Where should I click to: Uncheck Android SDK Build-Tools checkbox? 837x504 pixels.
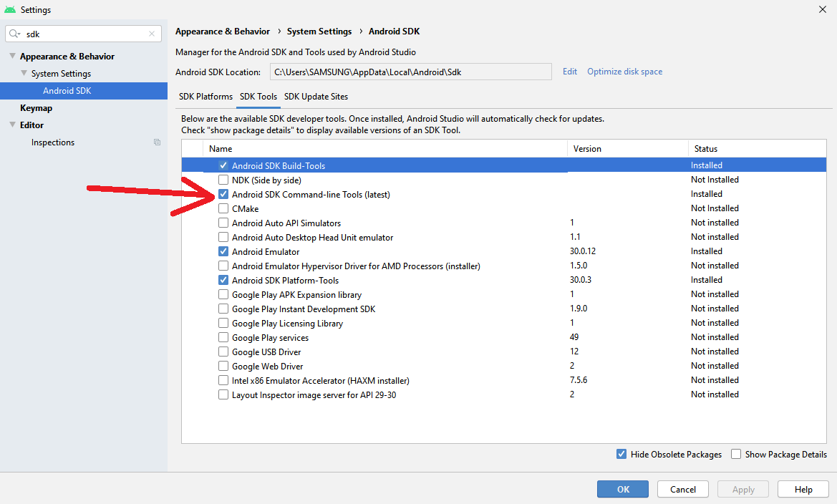(x=223, y=165)
